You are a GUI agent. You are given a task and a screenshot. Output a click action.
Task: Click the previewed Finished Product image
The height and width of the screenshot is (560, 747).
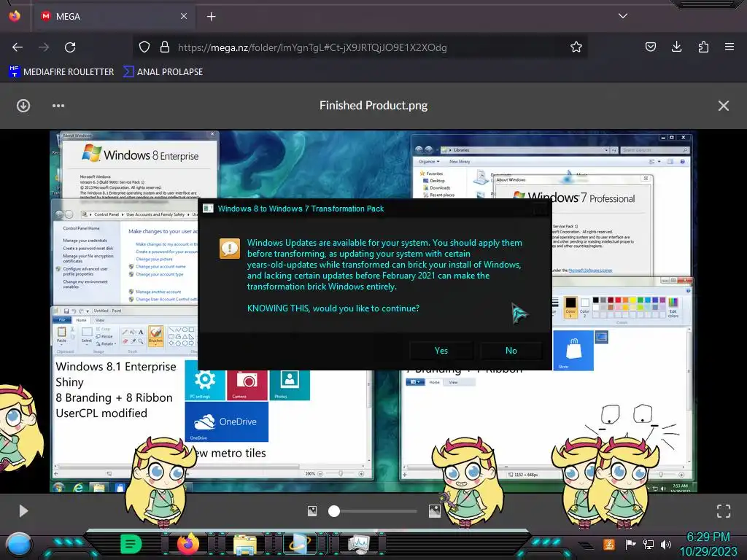tap(373, 311)
